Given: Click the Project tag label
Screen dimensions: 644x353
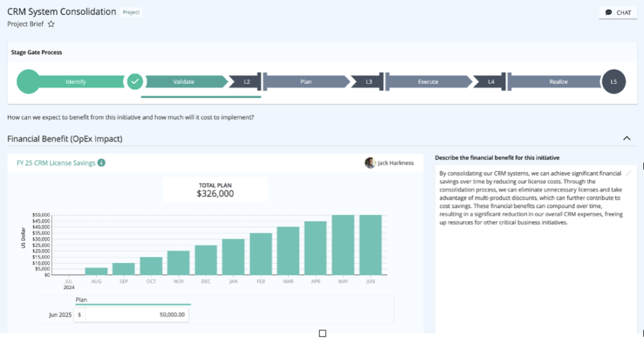Looking at the screenshot, I should tap(131, 13).
